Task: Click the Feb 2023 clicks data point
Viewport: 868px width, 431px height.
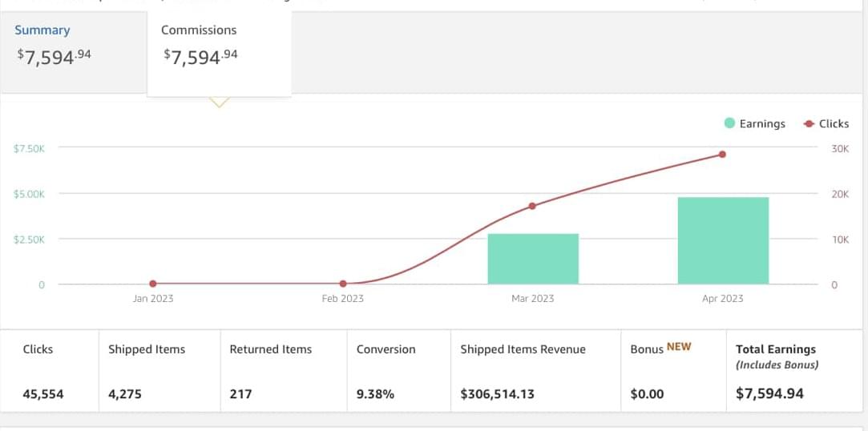Action: [343, 284]
